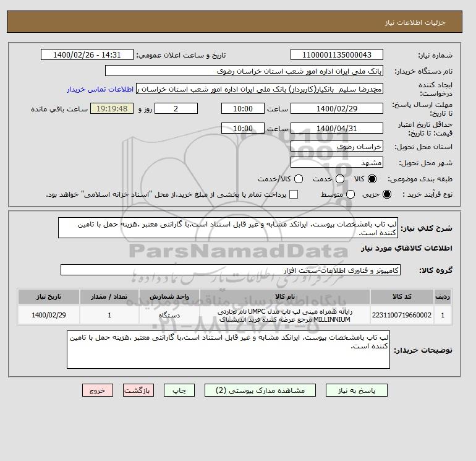Open مشاهده مدارک پیوستی (2) attachments
476x461 pixels.
(x=260, y=390)
